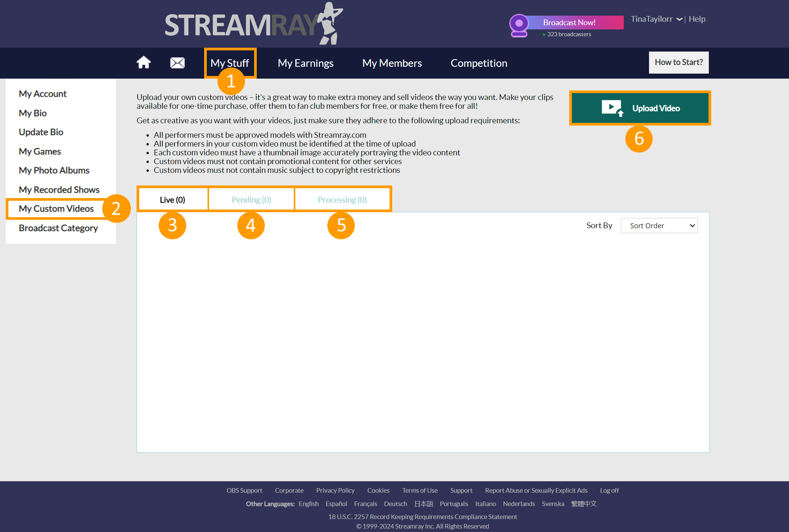
Task: Open My Custom Videos in sidebar
Action: pyautogui.click(x=56, y=208)
